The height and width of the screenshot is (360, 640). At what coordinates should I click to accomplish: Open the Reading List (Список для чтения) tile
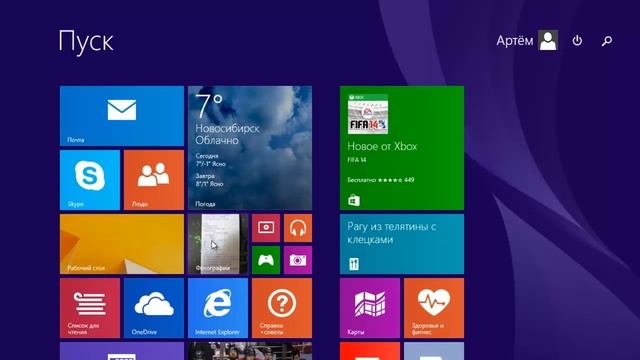click(x=90, y=308)
